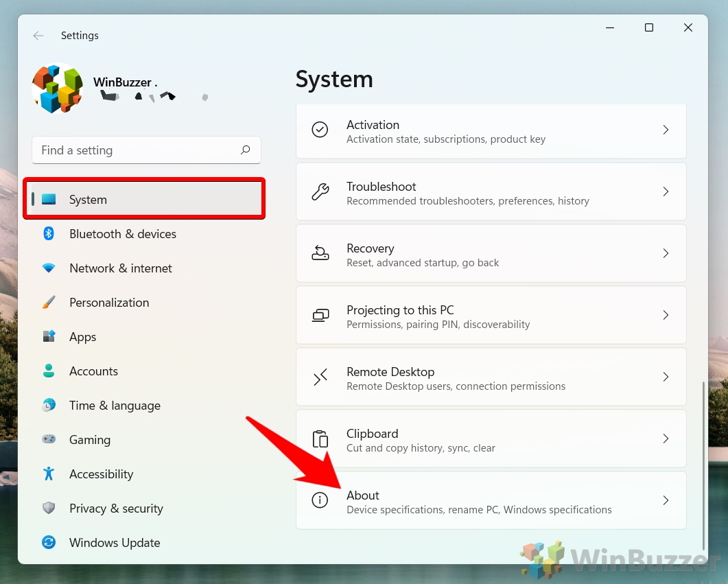Open Activation state, subscriptions, product key
Image resolution: width=728 pixels, height=584 pixels.
click(x=446, y=139)
